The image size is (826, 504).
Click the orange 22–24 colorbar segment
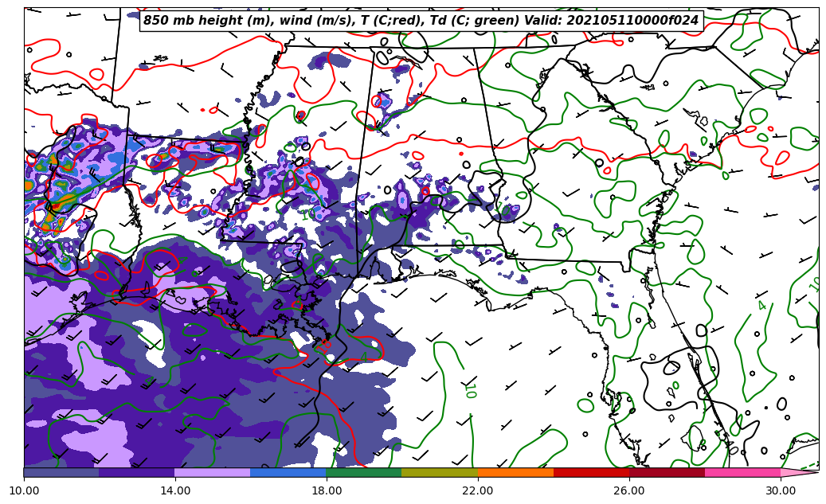(515, 472)
